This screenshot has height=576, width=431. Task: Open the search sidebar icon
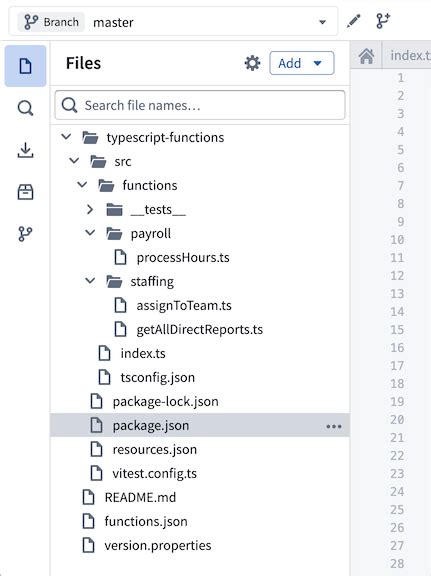25,108
